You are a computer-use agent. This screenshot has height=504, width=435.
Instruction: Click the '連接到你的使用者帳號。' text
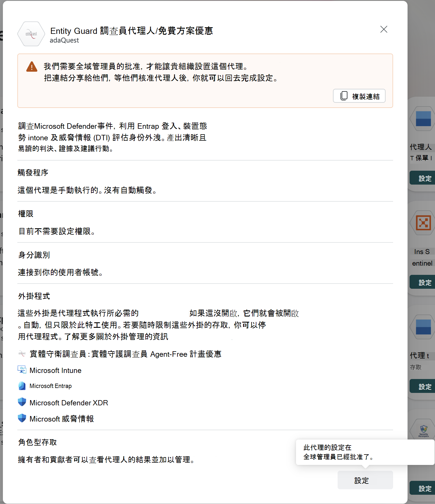[x=60, y=272]
